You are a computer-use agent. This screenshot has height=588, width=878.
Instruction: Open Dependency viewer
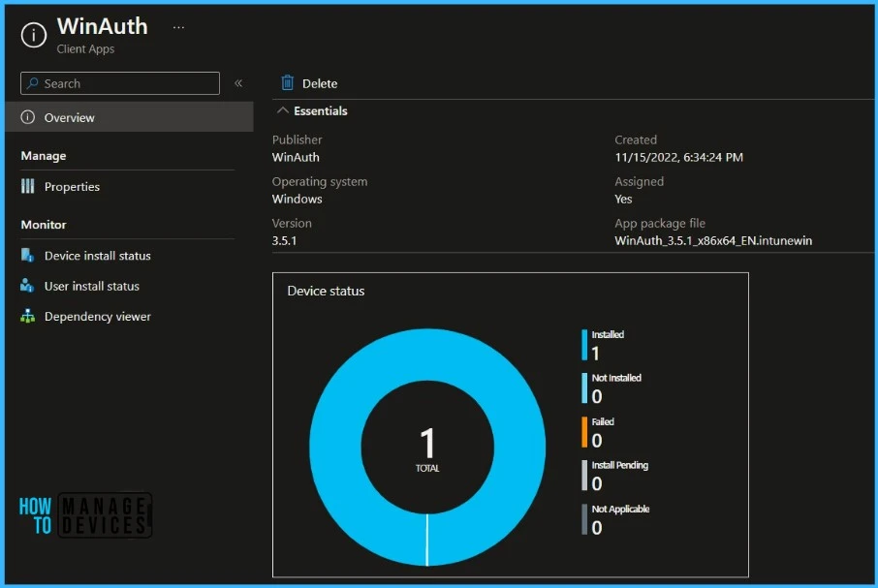(98, 316)
